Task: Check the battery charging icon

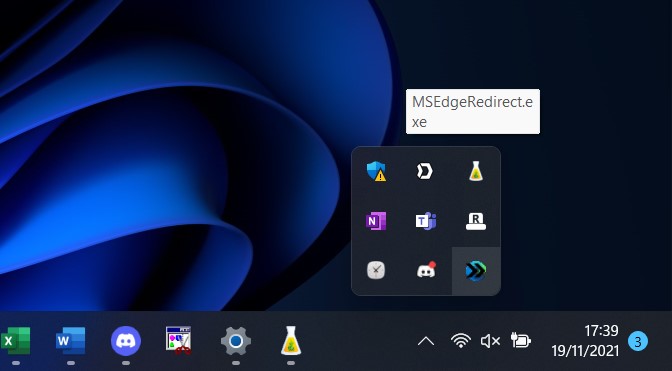Action: 521,341
